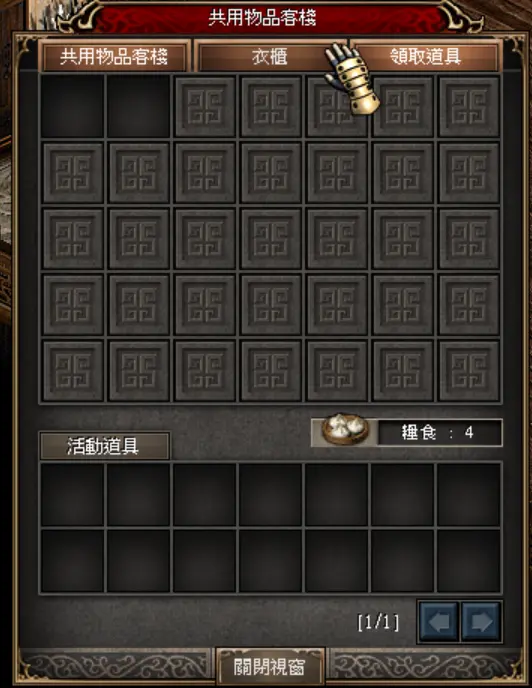Select second empty storage slot in top row
The height and width of the screenshot is (688, 532).
pyautogui.click(x=138, y=106)
